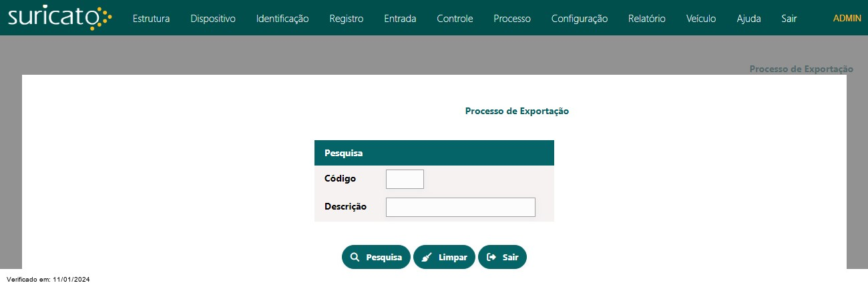Open the Registro menu
868x289 pixels.
click(347, 19)
